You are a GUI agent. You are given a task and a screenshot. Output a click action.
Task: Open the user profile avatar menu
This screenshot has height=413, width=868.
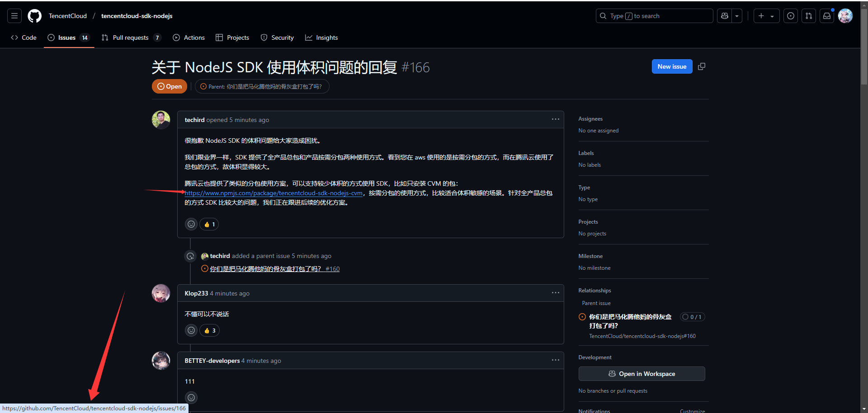tap(845, 16)
